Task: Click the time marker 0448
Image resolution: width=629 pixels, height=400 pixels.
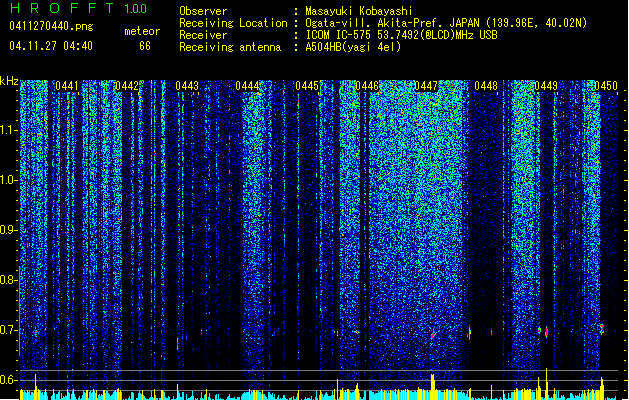Action: click(486, 86)
